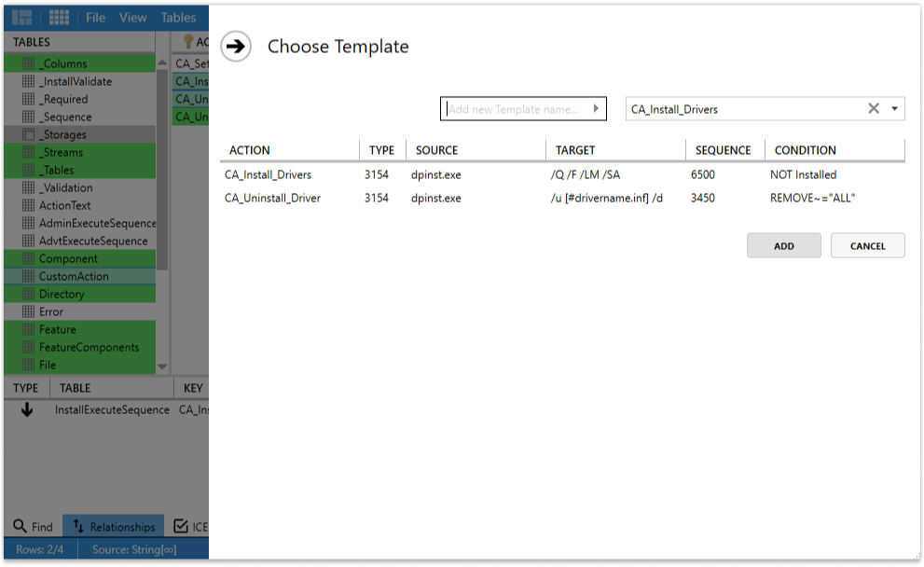This screenshot has height=567, width=924.
Task: Click the grid view icon in toolbar
Action: point(59,18)
